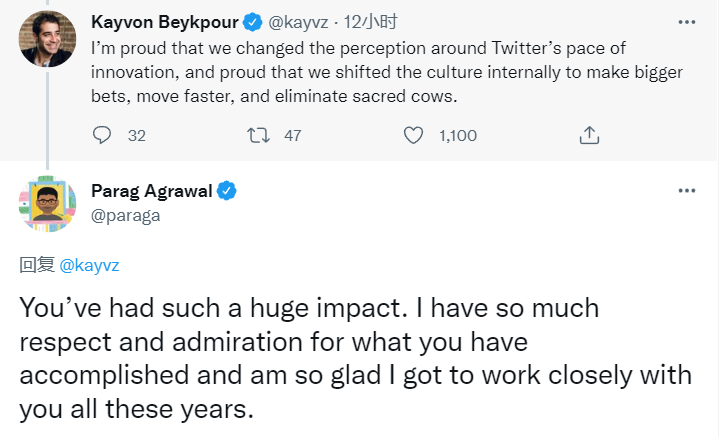Open Parag Agrawal's avatar image
This screenshot has width=720, height=437.
click(47, 205)
